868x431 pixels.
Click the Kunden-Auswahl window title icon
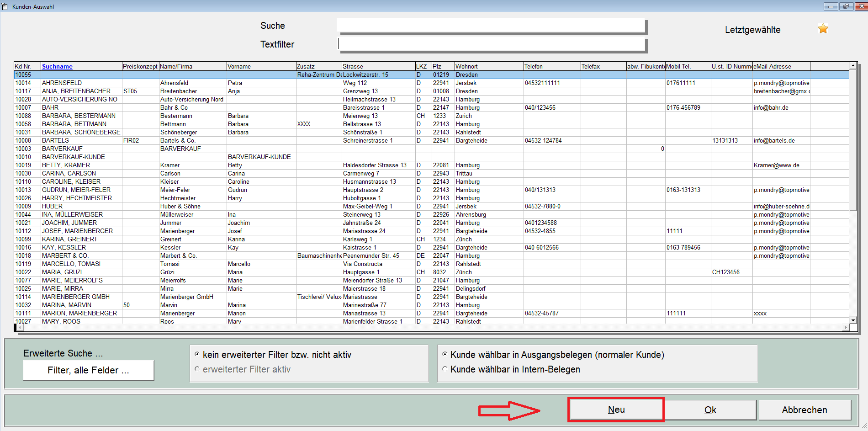pos(5,6)
